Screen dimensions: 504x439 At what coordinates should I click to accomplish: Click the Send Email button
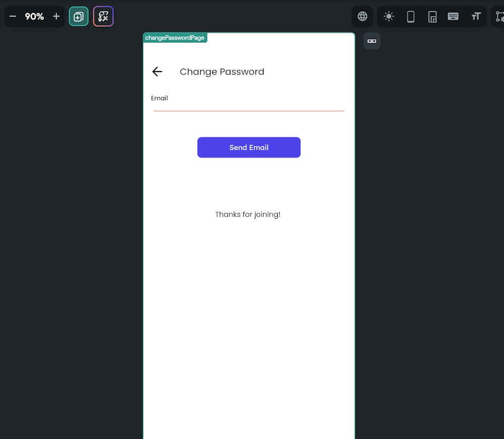click(x=248, y=147)
